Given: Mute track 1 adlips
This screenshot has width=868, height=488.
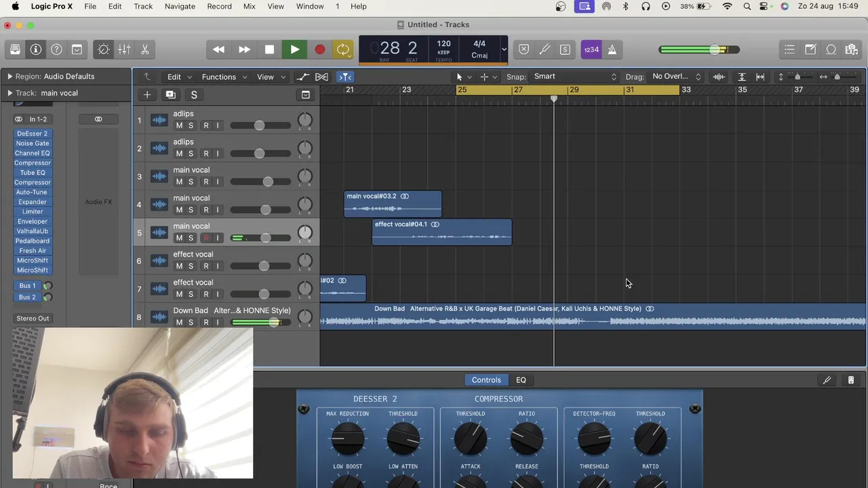Looking at the screenshot, I should tap(179, 125).
